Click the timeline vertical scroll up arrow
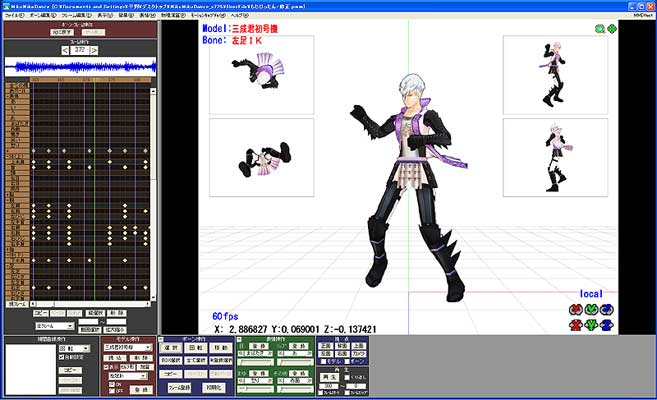 click(153, 91)
